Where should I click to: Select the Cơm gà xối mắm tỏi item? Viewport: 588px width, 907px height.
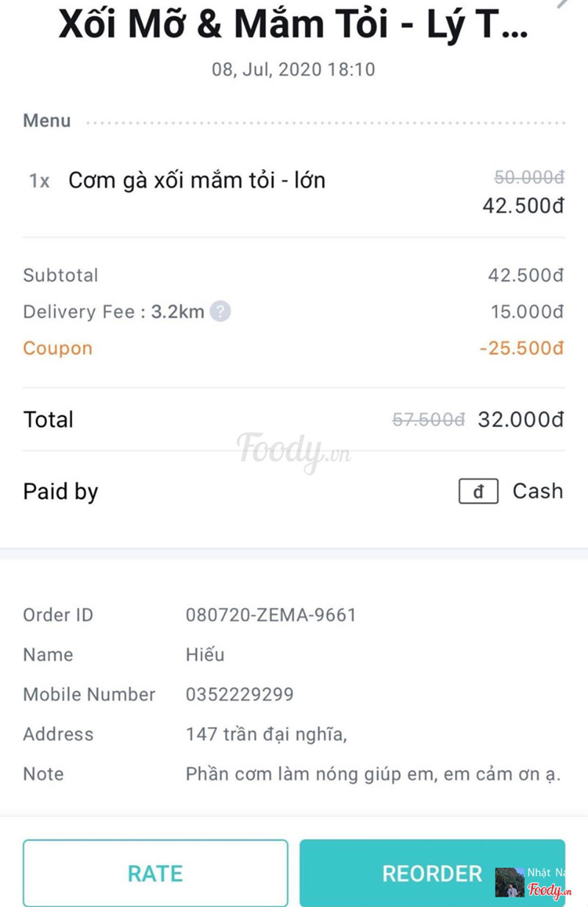click(196, 181)
